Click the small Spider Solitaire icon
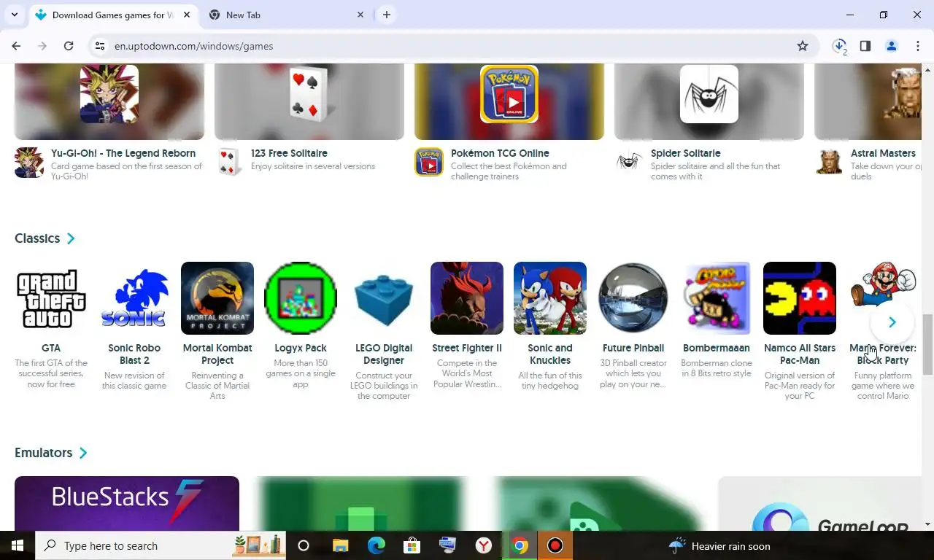The width and height of the screenshot is (934, 560). 629,163
